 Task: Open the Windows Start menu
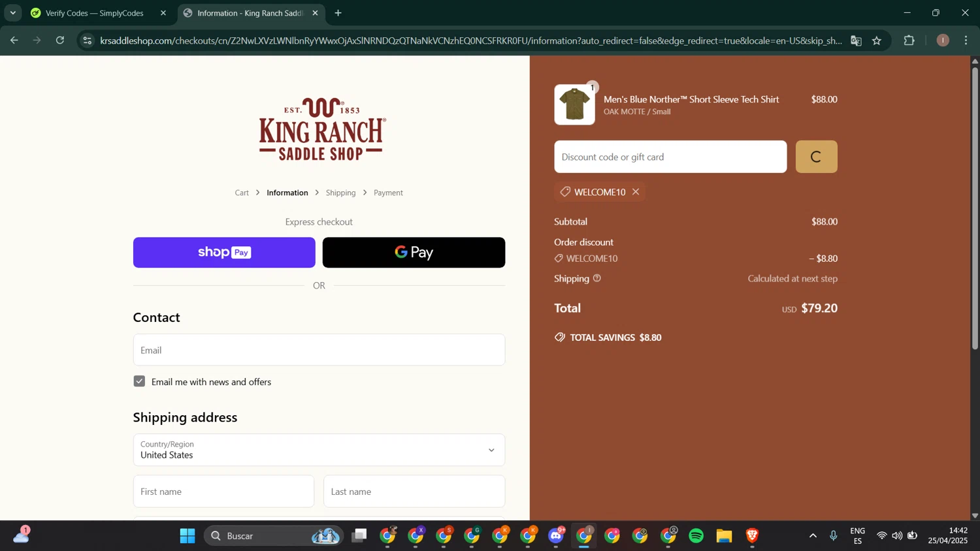[x=188, y=536]
